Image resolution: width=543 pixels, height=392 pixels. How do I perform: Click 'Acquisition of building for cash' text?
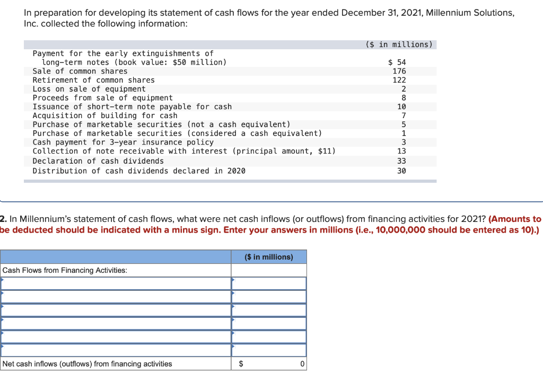point(105,115)
